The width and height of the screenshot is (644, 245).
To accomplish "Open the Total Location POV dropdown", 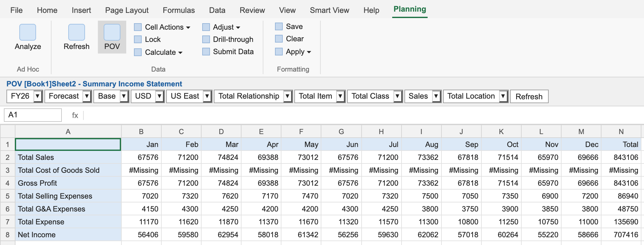I will pyautogui.click(x=503, y=96).
